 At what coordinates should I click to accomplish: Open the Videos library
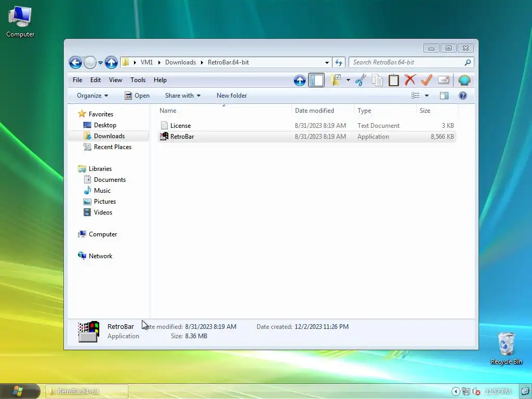(103, 212)
